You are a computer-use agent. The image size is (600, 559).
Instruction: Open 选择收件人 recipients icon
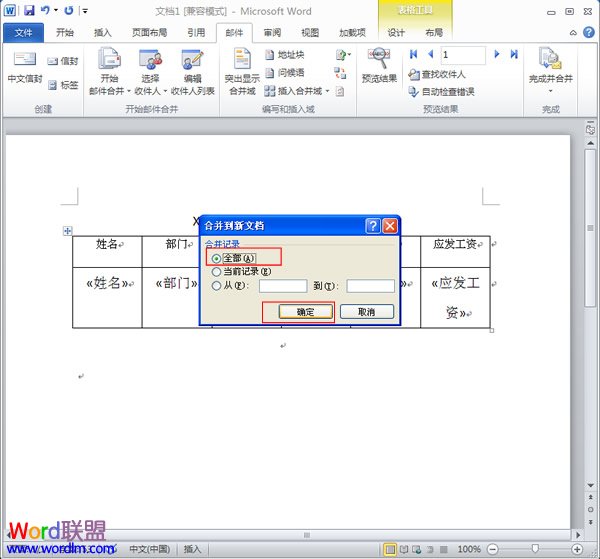click(150, 60)
